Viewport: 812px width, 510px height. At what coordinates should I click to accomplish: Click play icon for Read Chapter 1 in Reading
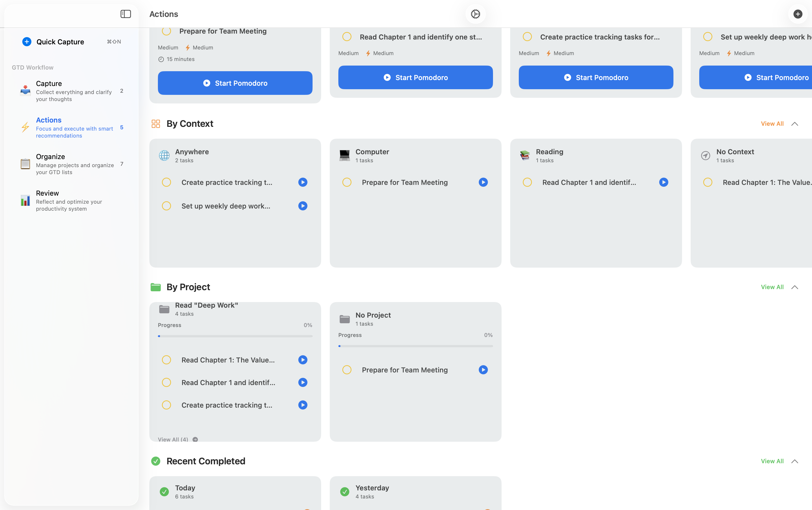coord(663,182)
